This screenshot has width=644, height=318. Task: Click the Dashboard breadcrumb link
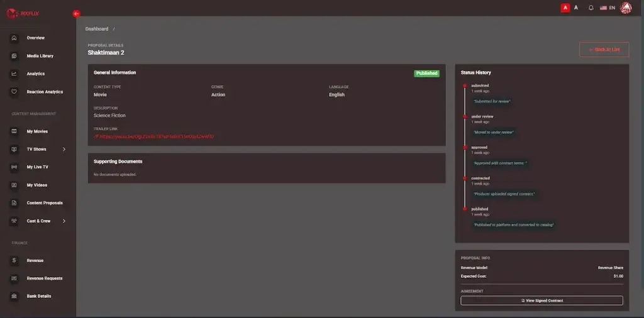click(x=97, y=29)
